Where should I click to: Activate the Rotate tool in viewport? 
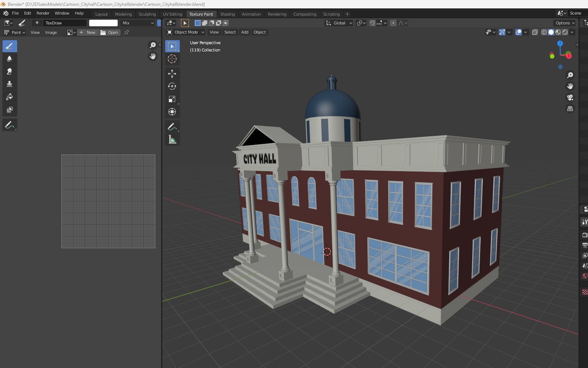[172, 87]
